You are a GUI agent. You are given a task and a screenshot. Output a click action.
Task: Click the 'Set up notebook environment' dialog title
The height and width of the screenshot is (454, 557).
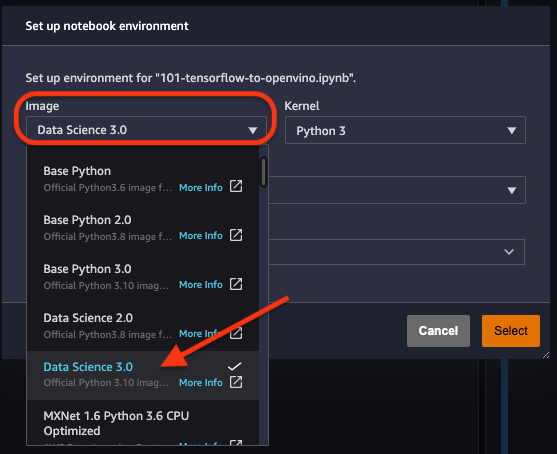click(x=107, y=26)
